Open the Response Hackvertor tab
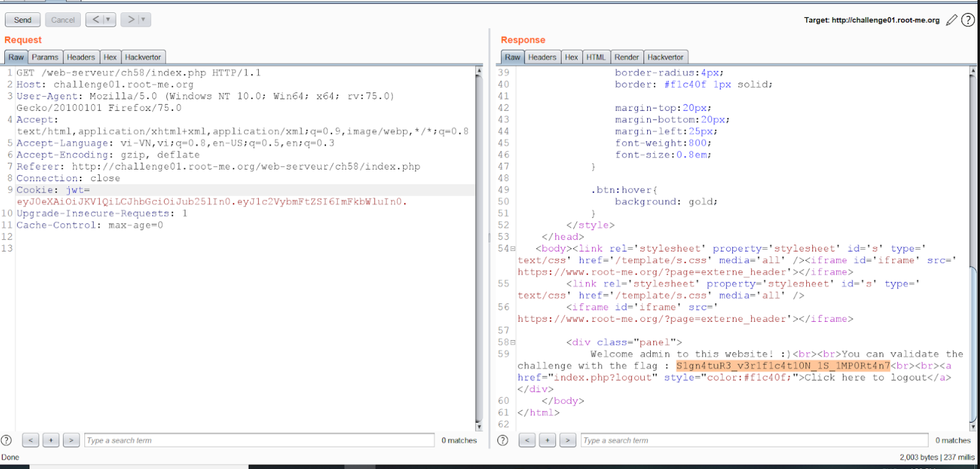This screenshot has height=469, width=980. (x=666, y=57)
